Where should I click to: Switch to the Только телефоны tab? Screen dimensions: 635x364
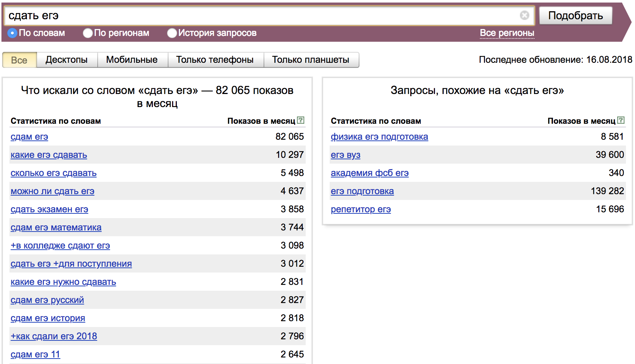pos(215,60)
